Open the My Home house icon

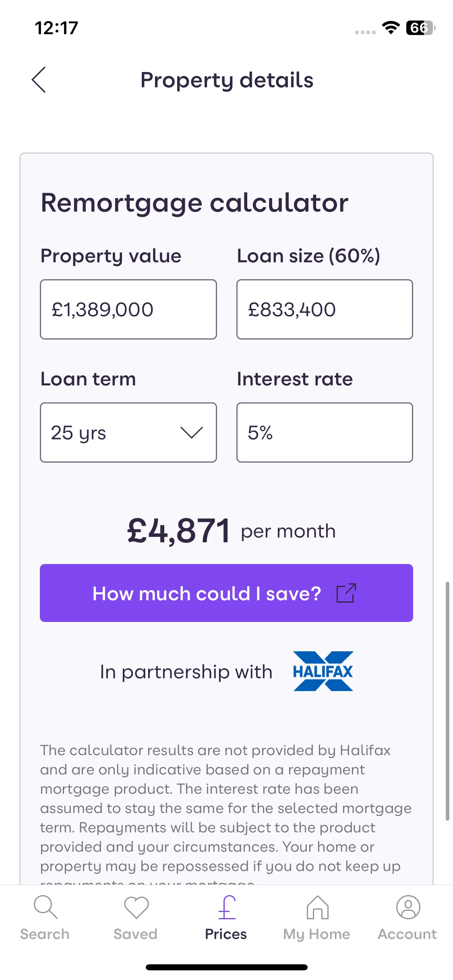pos(317,907)
